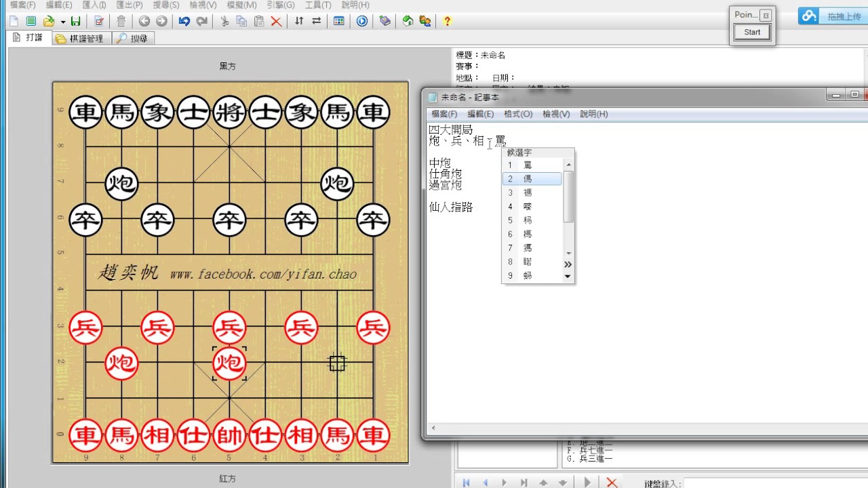Click the red X delete icon in top toolbar
868x488 pixels.
coord(276,21)
